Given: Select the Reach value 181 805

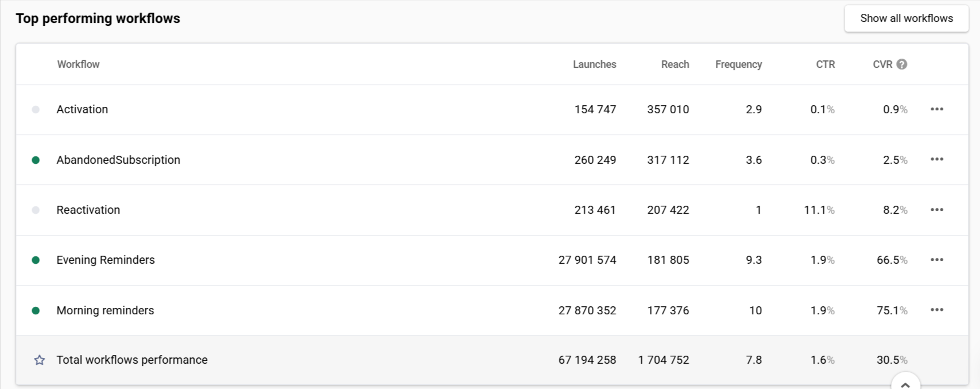Looking at the screenshot, I should 668,260.
